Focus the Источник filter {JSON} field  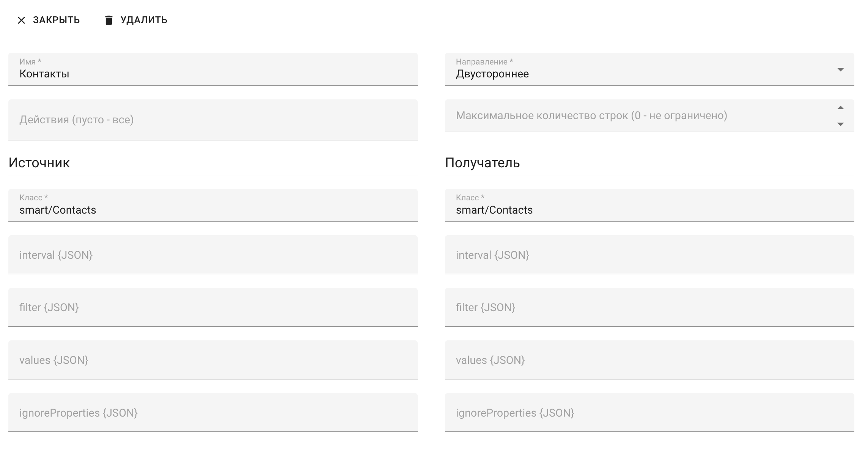coord(212,307)
